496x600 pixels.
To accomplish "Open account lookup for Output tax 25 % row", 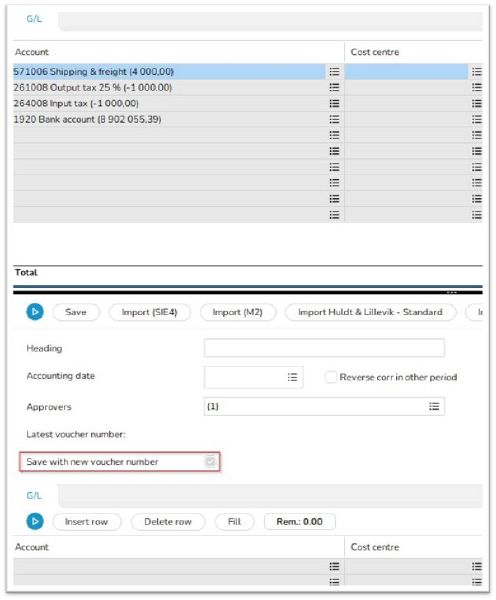I will [334, 87].
